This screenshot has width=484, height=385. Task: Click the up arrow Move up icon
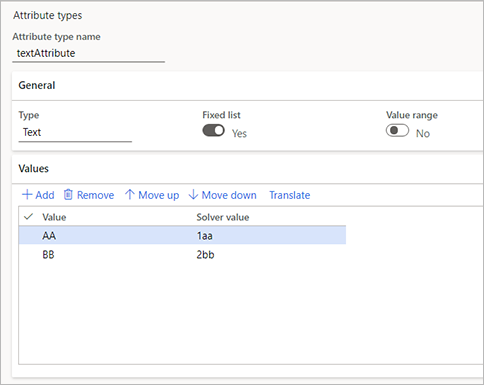coord(130,195)
